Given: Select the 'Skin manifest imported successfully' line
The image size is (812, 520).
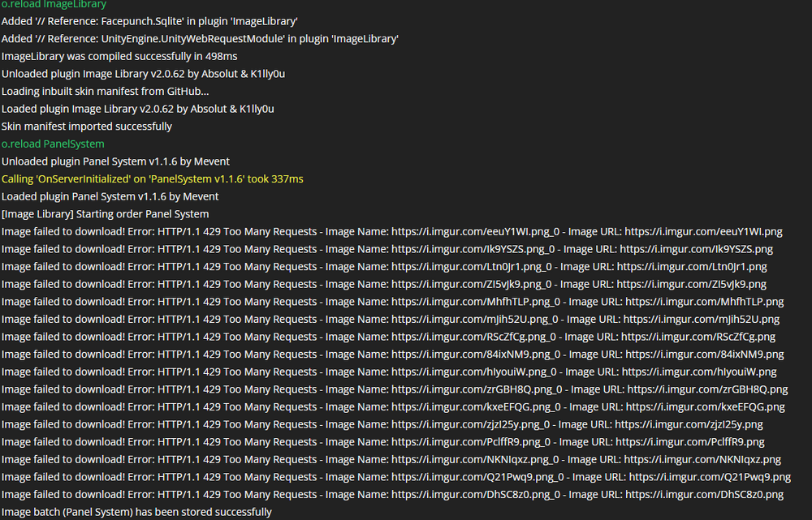Looking at the screenshot, I should click(x=87, y=127).
